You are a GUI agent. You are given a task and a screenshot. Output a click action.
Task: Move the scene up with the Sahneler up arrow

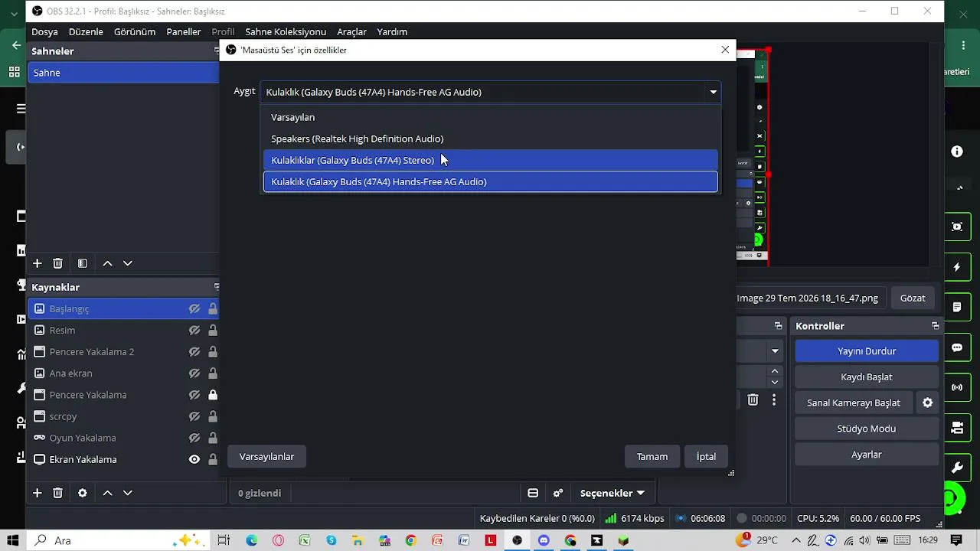[x=107, y=263]
